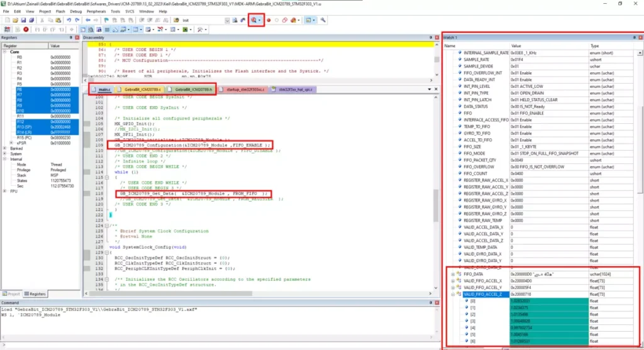Screen dimensions: 644x350
Task: Open the Peripherals menu
Action: pyautogui.click(x=96, y=11)
